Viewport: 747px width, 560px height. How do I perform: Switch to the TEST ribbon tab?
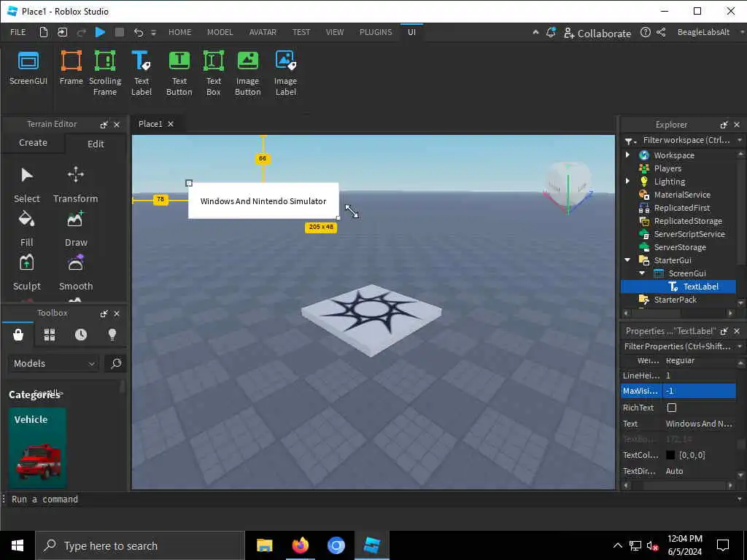301,32
